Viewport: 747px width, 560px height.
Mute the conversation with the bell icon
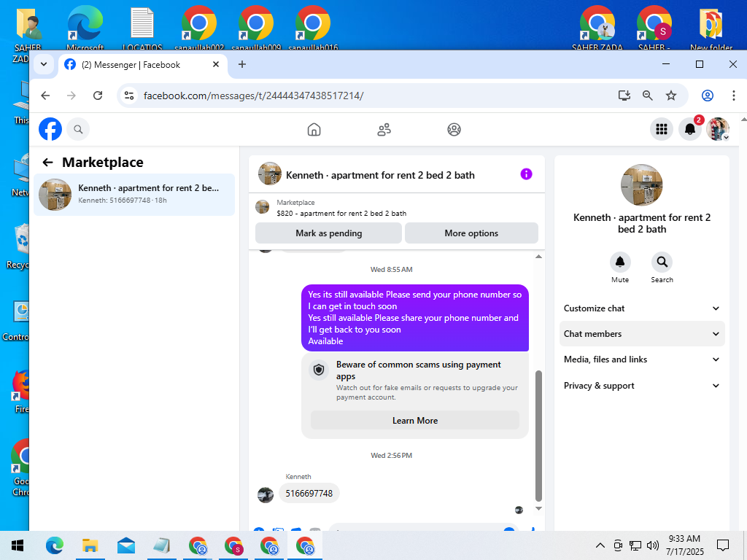coord(620,262)
